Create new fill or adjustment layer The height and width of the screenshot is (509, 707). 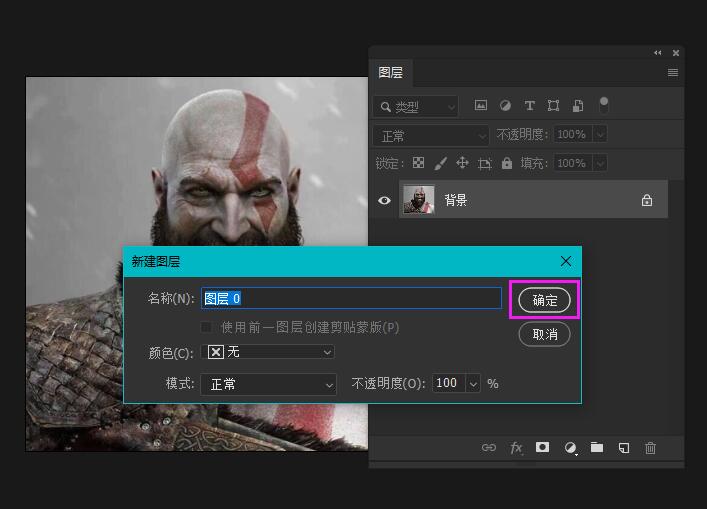coord(570,448)
